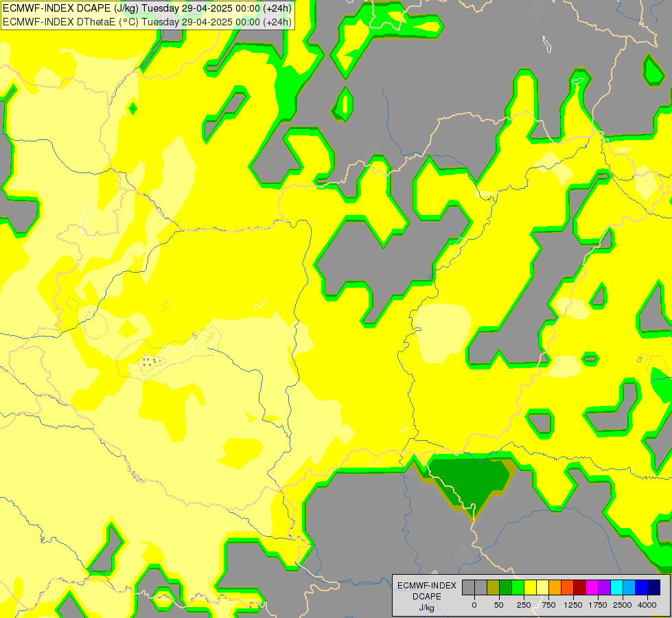
Task: Click the magenta legend swatch
Action: pos(592,587)
